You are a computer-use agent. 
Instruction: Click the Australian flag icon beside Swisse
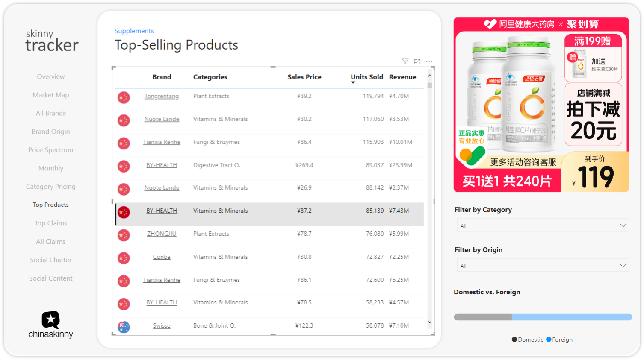tap(124, 327)
